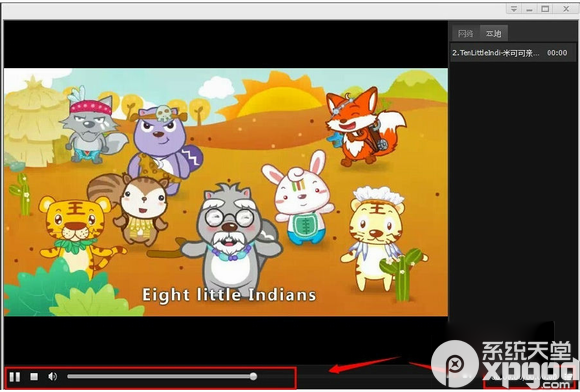Viewport: 580px width, 392px height.
Task: Maximize the player window
Action: tap(545, 9)
